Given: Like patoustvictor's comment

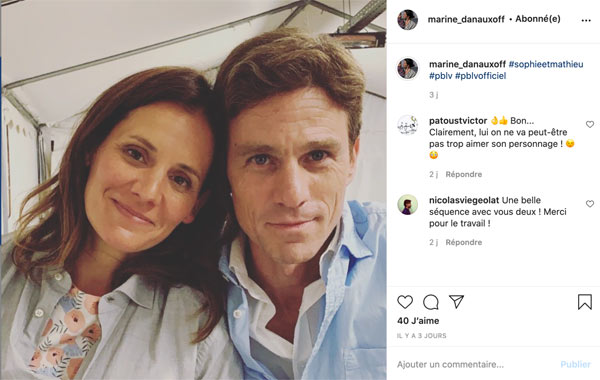Looking at the screenshot, I should (590, 124).
